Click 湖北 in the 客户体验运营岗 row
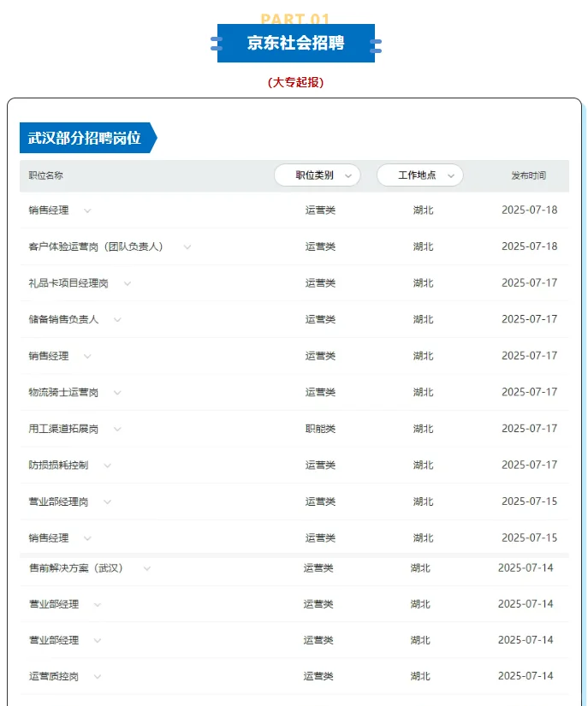This screenshot has height=706, width=588. pos(423,246)
